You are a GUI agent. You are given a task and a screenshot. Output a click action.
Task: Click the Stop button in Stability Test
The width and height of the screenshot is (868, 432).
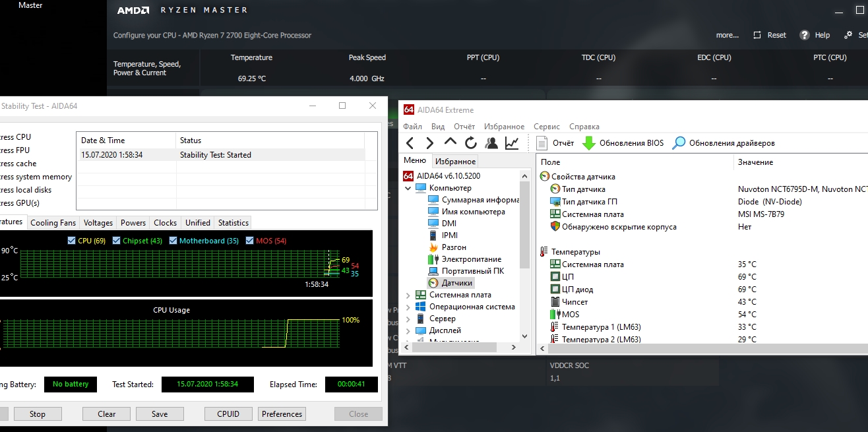tap(38, 414)
